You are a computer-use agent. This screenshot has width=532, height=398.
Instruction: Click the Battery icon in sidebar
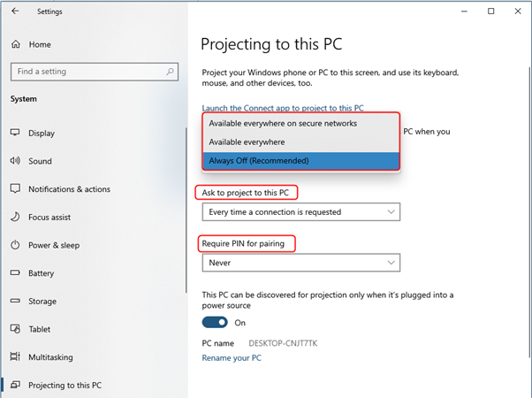pos(15,273)
